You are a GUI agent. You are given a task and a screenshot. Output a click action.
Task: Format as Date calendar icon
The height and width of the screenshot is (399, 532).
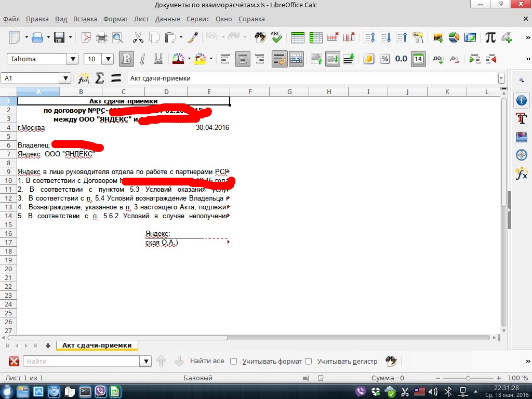(418, 59)
